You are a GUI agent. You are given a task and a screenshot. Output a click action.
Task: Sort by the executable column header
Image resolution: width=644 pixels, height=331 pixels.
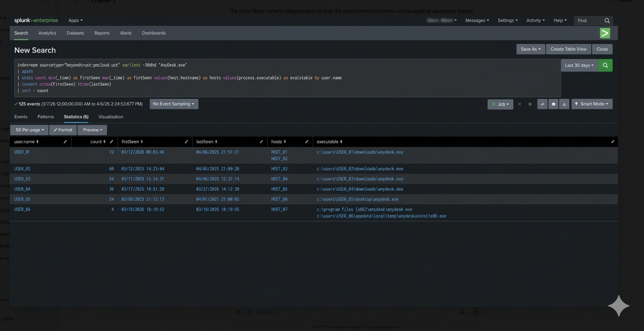click(x=329, y=142)
